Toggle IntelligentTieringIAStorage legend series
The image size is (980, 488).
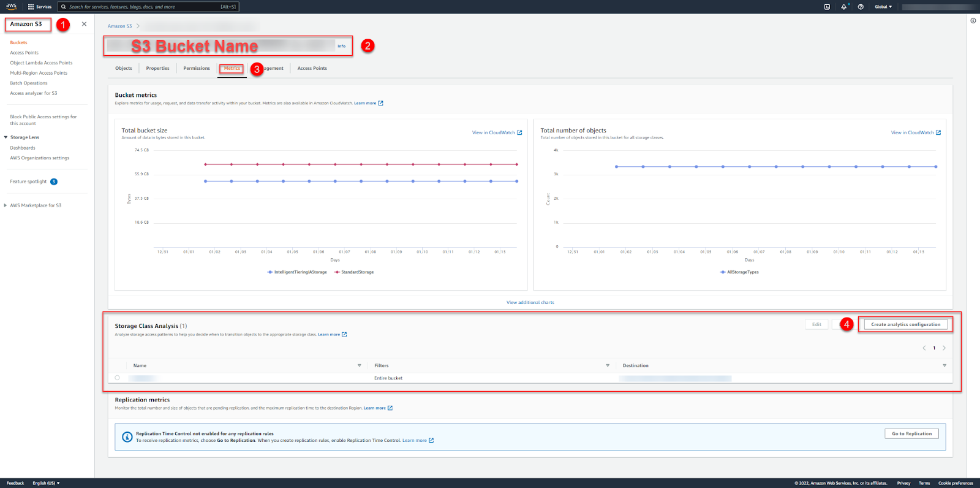coord(297,272)
